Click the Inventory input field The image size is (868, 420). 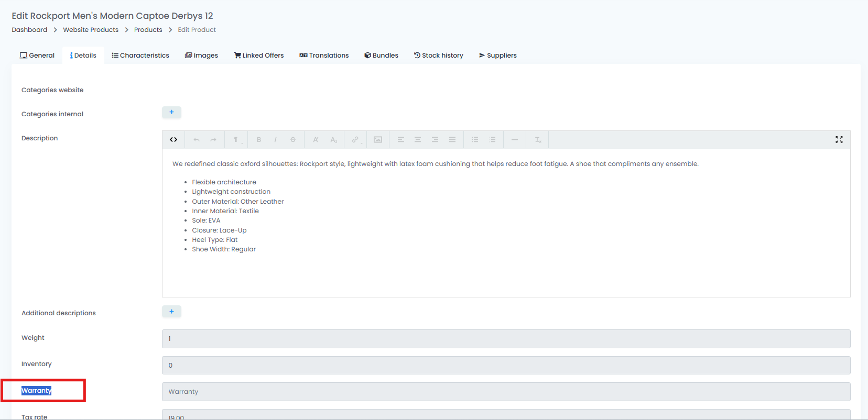click(506, 366)
